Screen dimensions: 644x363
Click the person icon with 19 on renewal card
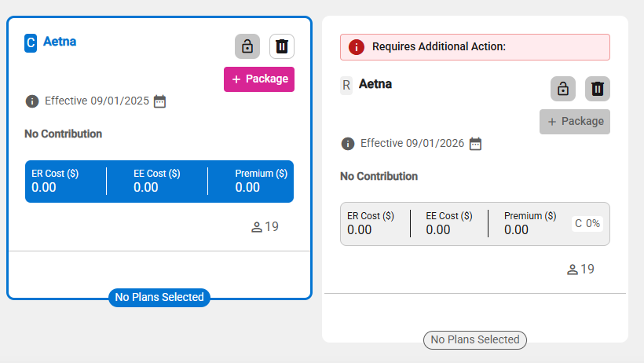click(x=580, y=269)
